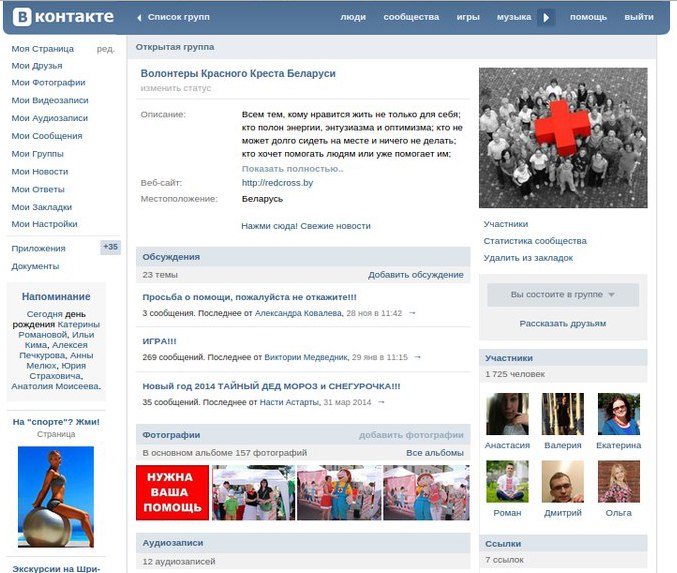Open Виктории Медведник profile link
The image size is (677, 573).
tap(306, 357)
